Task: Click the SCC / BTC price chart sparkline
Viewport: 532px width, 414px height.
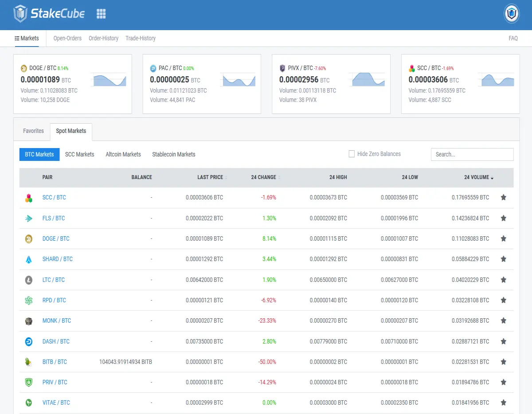Action: tap(496, 79)
